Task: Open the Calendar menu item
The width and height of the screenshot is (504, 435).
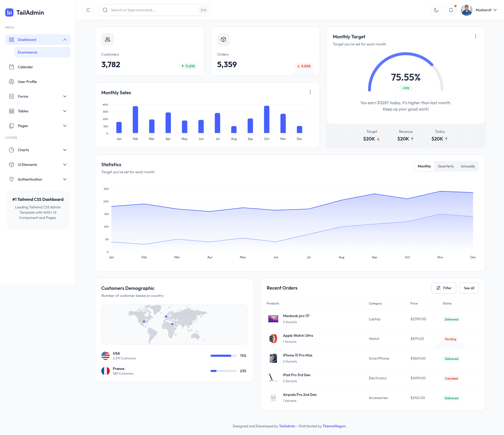Action: [x=38, y=67]
